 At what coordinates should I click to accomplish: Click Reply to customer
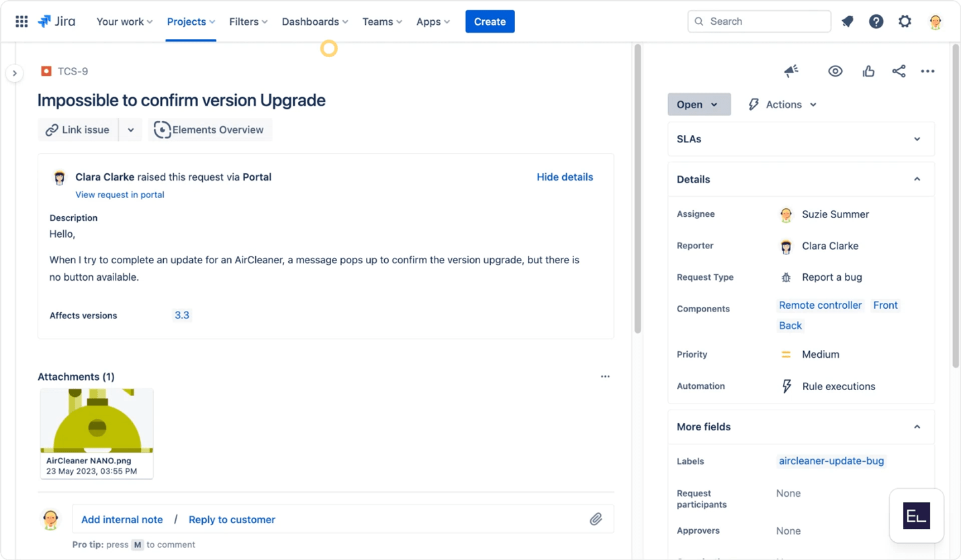pos(232,520)
